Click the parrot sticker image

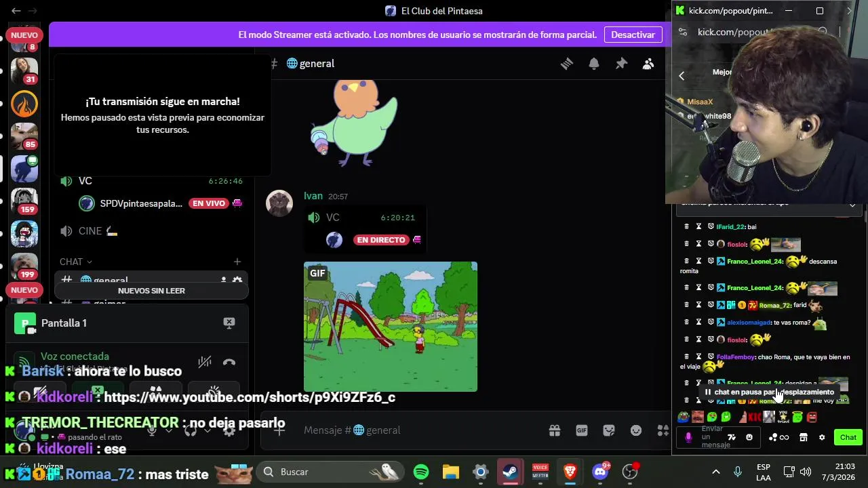(353, 123)
